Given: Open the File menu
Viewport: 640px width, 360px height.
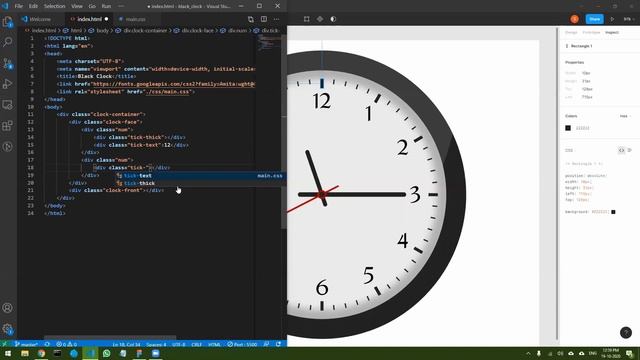Looking at the screenshot, I should pyautogui.click(x=18, y=6).
